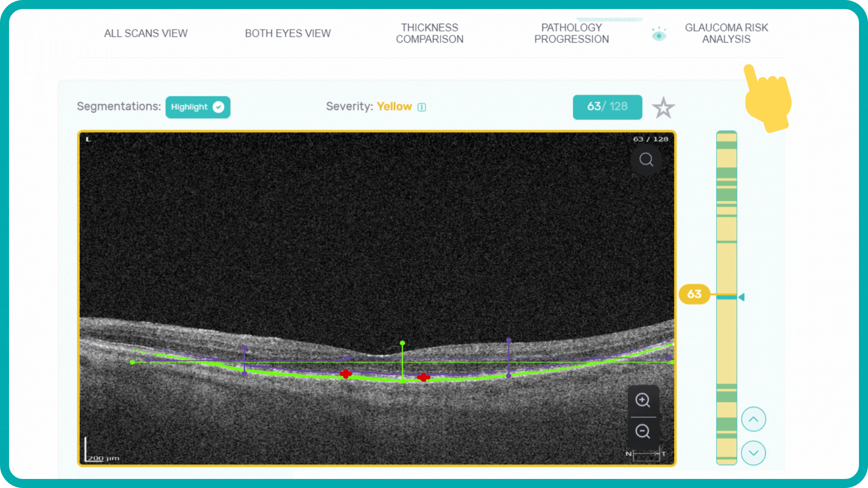Click the scan counter showing 63 of 128
The image size is (868, 488).
coord(607,107)
